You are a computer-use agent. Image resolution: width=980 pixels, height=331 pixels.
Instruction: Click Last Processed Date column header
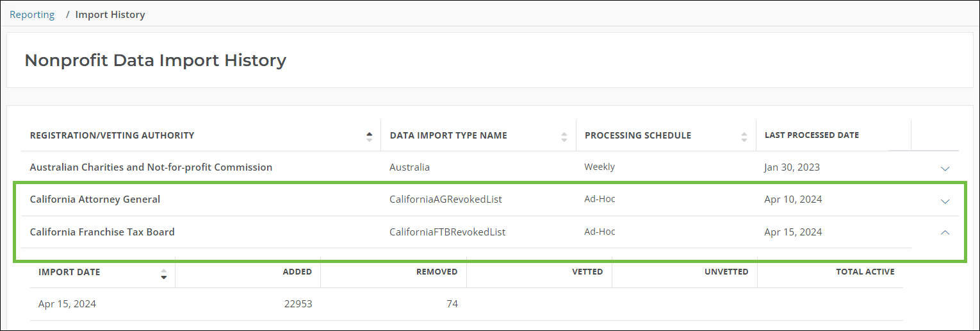click(812, 135)
